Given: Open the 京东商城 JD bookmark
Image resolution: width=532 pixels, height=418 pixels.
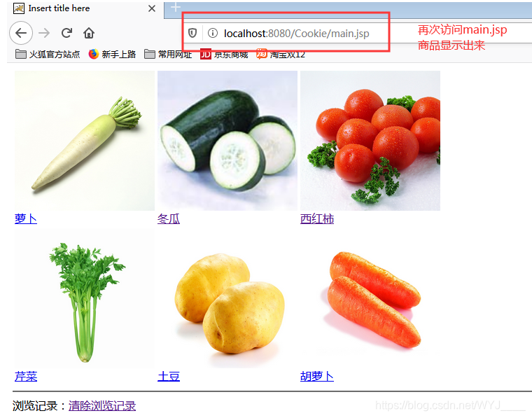Looking at the screenshot, I should pos(224,55).
